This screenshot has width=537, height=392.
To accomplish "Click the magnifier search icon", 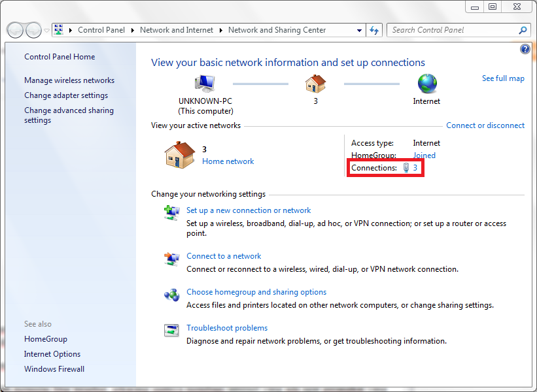I will pyautogui.click(x=523, y=30).
